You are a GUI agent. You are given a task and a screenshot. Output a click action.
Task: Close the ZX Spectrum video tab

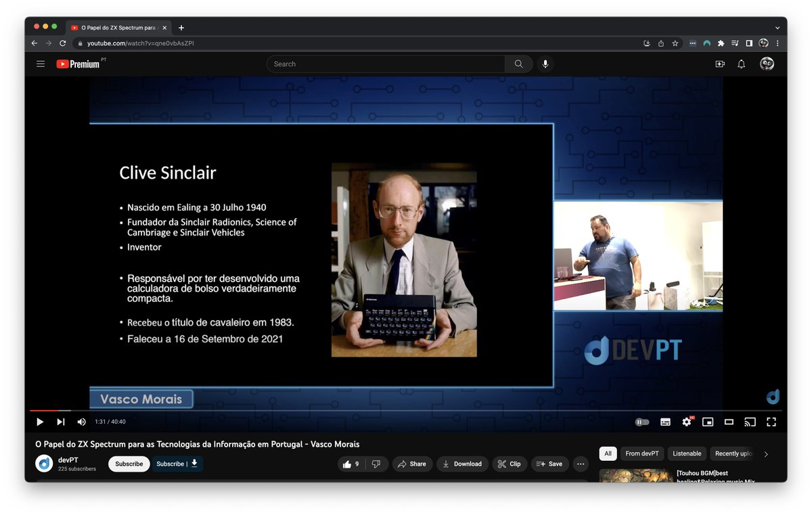point(164,28)
